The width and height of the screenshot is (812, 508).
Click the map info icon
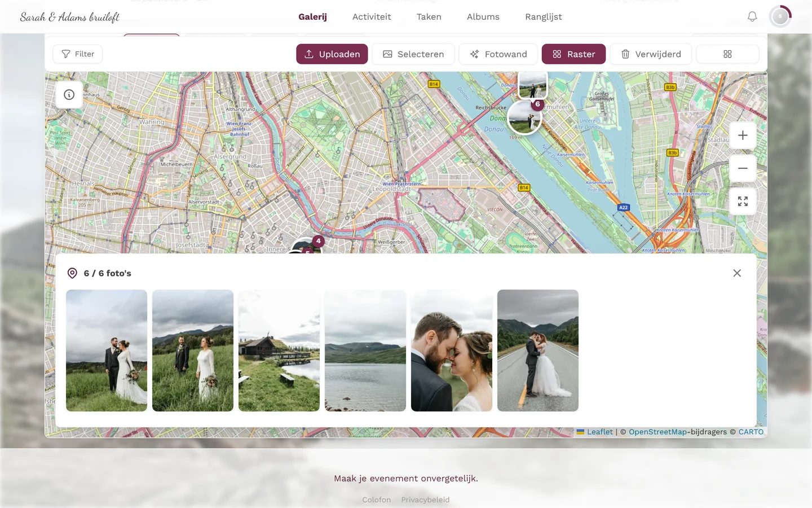[x=69, y=95]
